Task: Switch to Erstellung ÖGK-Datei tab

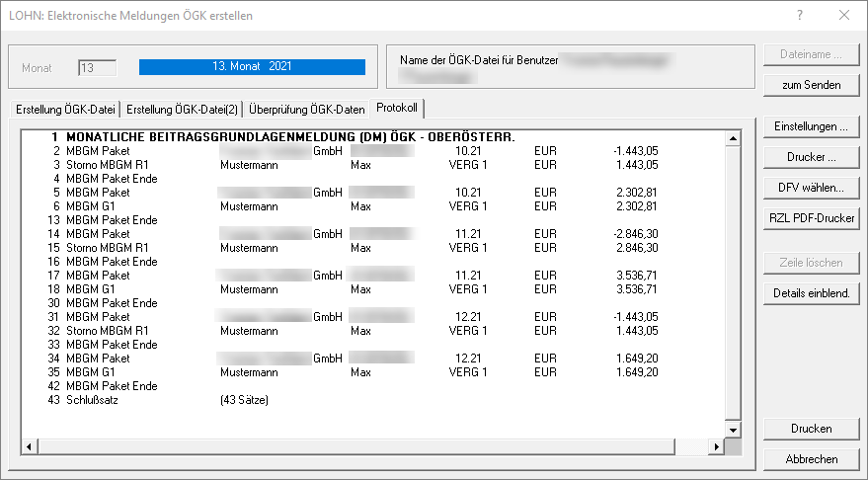Action: click(x=66, y=109)
